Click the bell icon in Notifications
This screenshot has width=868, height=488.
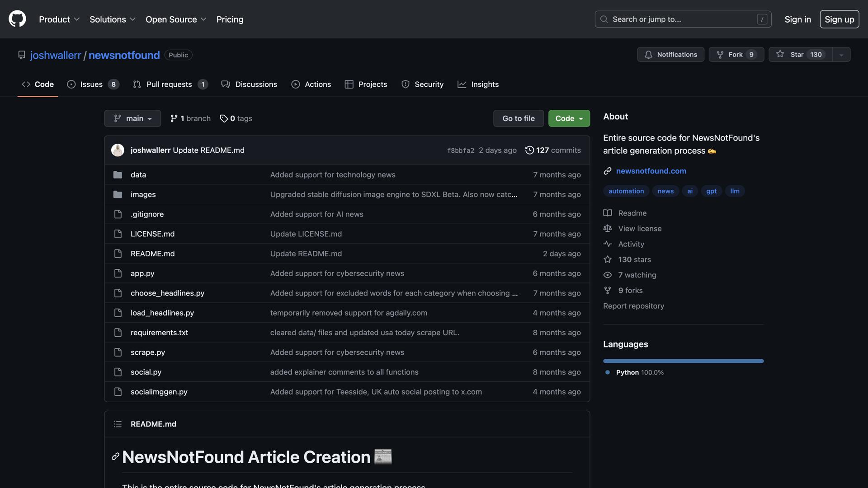[x=648, y=55]
